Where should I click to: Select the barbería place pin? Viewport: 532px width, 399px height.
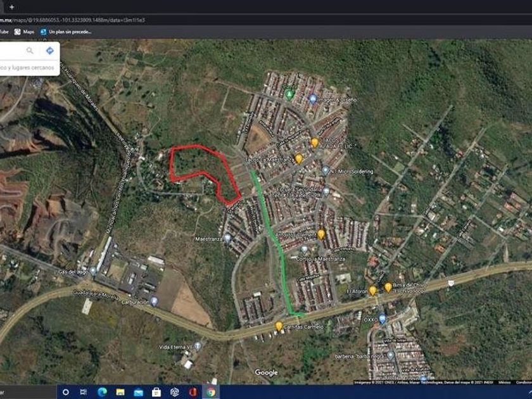(391, 355)
